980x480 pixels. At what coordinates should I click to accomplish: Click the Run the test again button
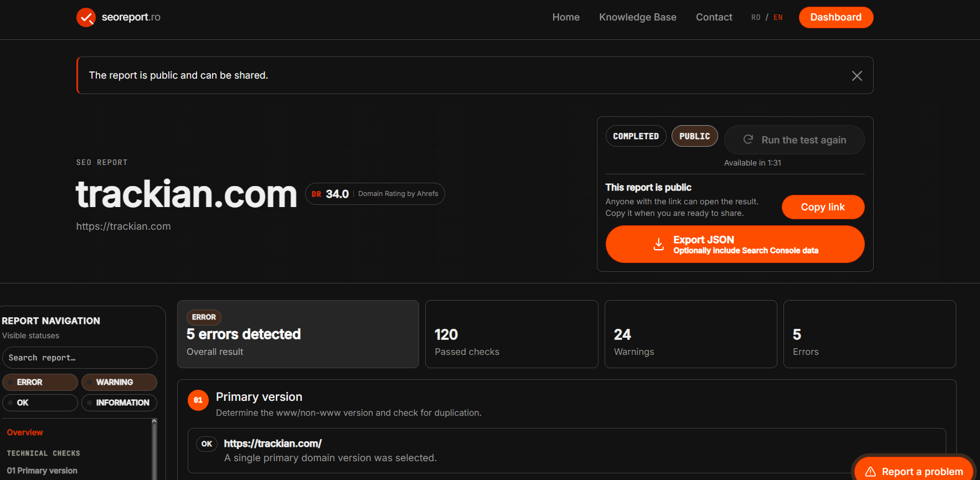tap(795, 140)
